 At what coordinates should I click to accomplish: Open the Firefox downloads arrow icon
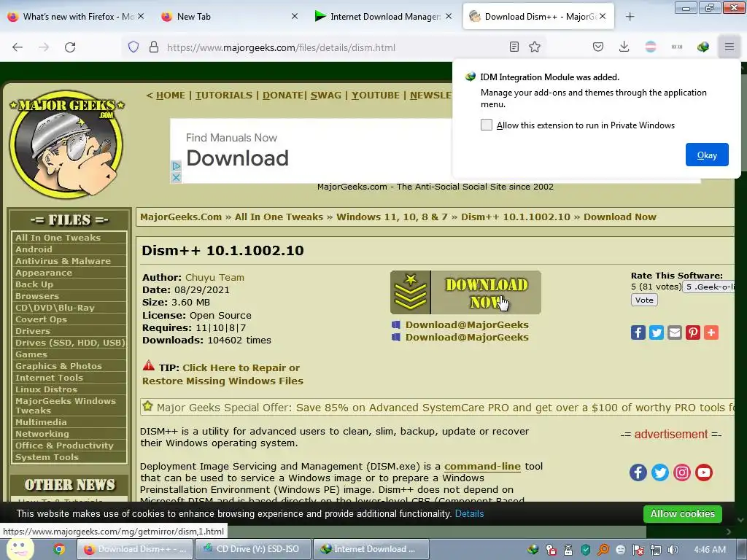click(624, 47)
